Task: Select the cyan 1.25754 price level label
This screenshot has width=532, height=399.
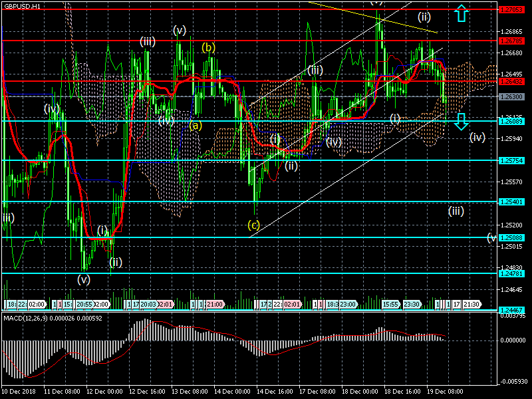Action: 513,160
